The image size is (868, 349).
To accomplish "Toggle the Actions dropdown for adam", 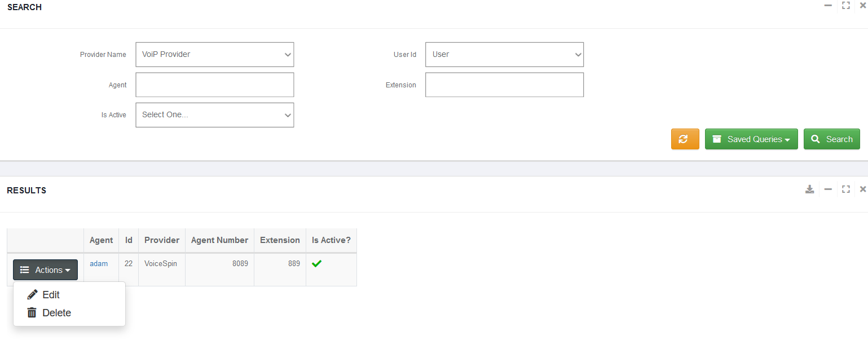I will pos(45,270).
